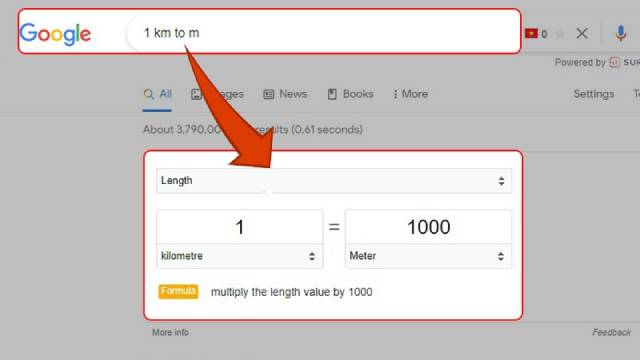The image size is (640, 360).
Task: Open search Settings
Action: click(x=593, y=94)
